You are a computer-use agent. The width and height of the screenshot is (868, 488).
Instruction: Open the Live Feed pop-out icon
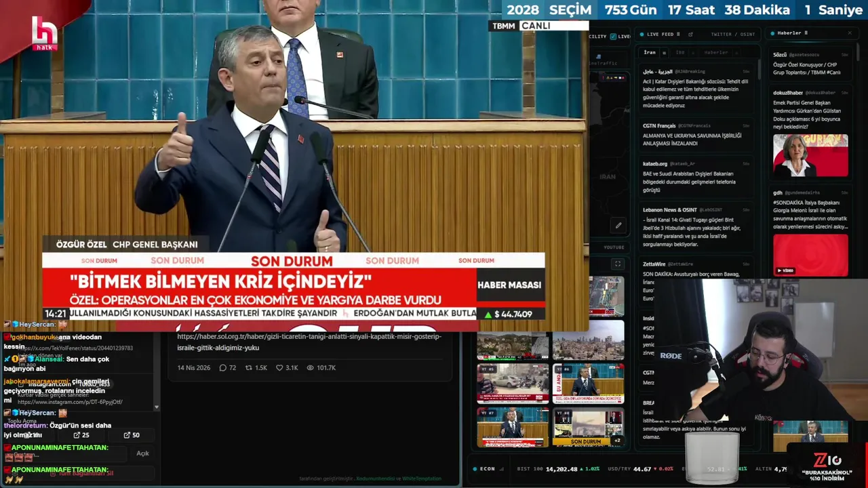pos(690,34)
